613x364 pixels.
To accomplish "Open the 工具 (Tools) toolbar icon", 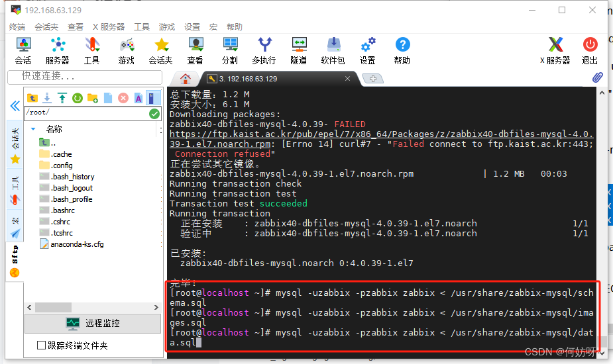I will pos(92,51).
